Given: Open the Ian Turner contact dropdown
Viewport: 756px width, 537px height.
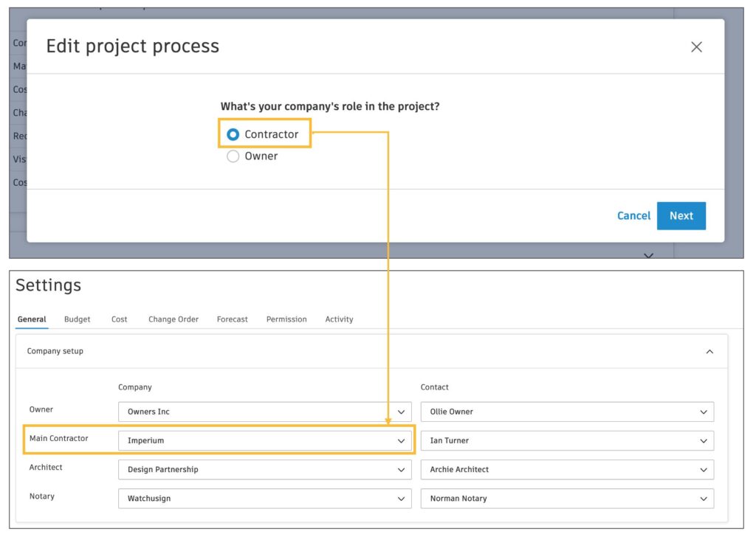Looking at the screenshot, I should pos(567,440).
